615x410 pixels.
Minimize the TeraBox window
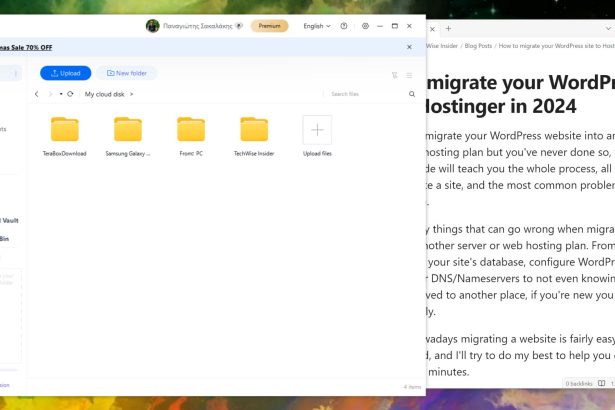click(380, 26)
